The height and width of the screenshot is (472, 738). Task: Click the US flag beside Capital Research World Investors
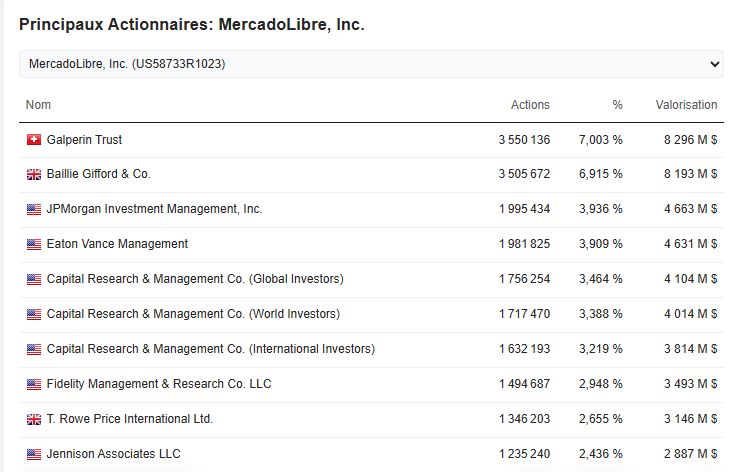pyautogui.click(x=34, y=314)
